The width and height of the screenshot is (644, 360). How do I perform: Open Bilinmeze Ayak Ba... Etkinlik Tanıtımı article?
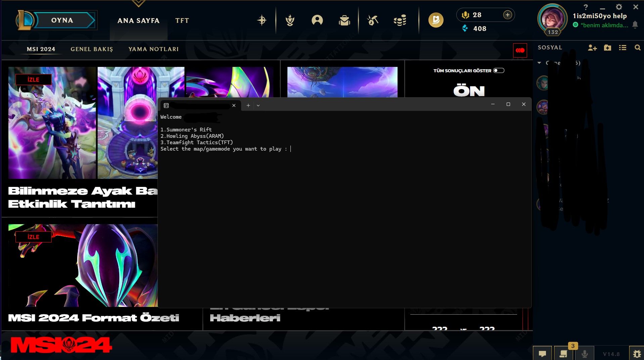pos(83,197)
